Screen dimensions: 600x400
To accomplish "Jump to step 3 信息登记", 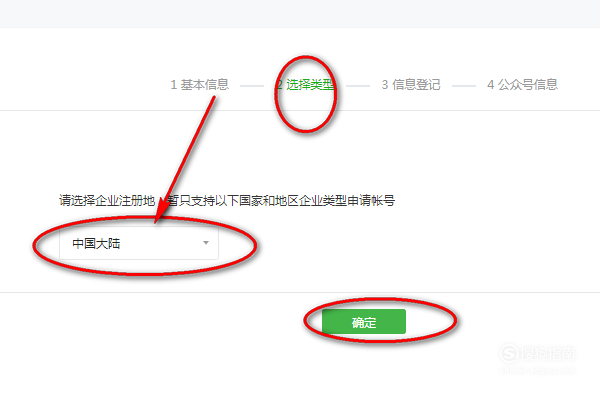I will tap(411, 85).
